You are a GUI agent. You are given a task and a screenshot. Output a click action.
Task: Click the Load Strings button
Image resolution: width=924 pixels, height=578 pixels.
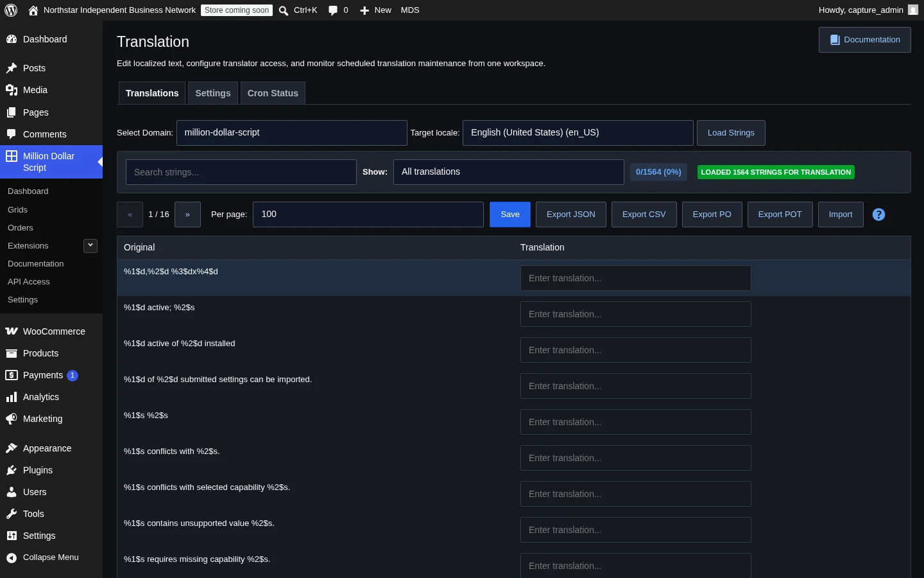click(731, 133)
